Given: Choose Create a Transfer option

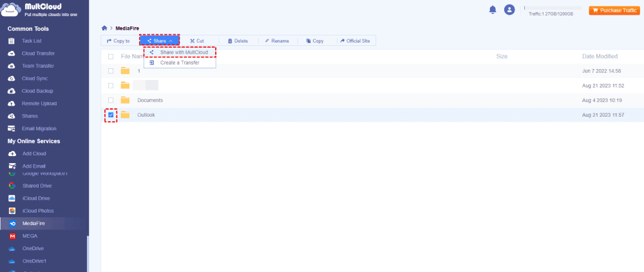Looking at the screenshot, I should (180, 63).
